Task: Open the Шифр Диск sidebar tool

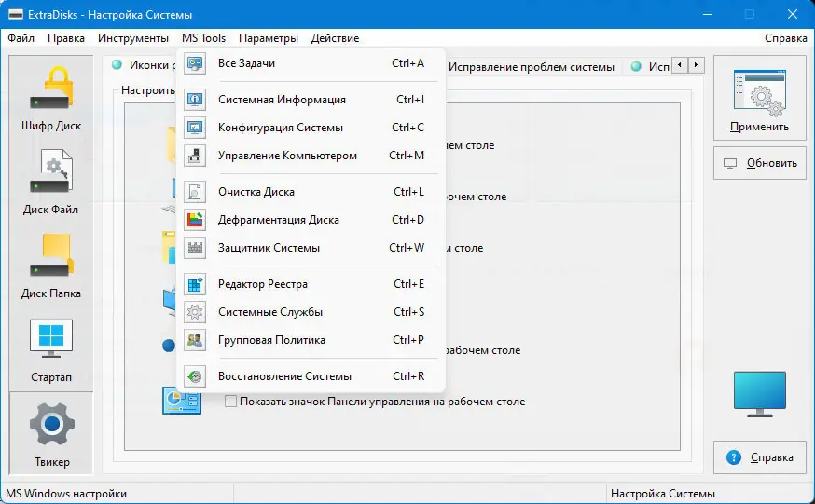Action: (51, 99)
